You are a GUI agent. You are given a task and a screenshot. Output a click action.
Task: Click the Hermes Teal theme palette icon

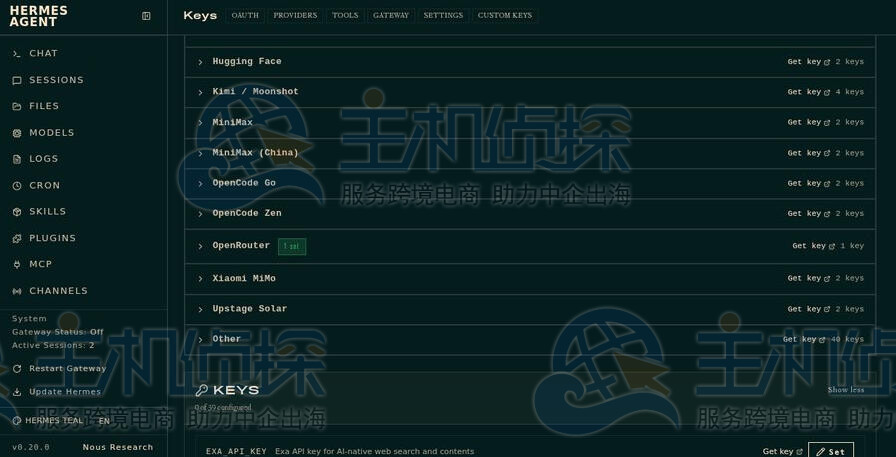pyautogui.click(x=17, y=421)
